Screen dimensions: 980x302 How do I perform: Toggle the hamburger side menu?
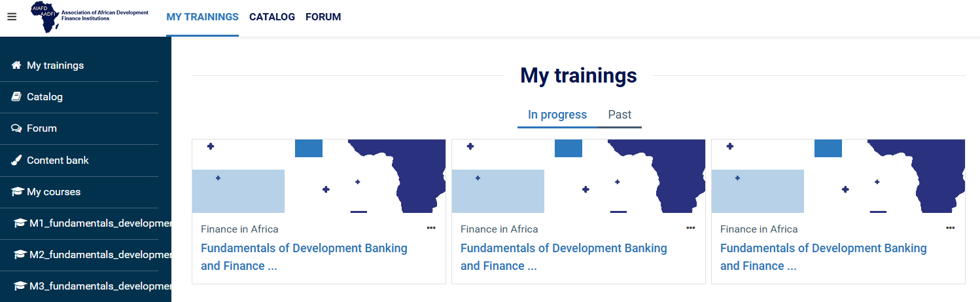tap(12, 17)
